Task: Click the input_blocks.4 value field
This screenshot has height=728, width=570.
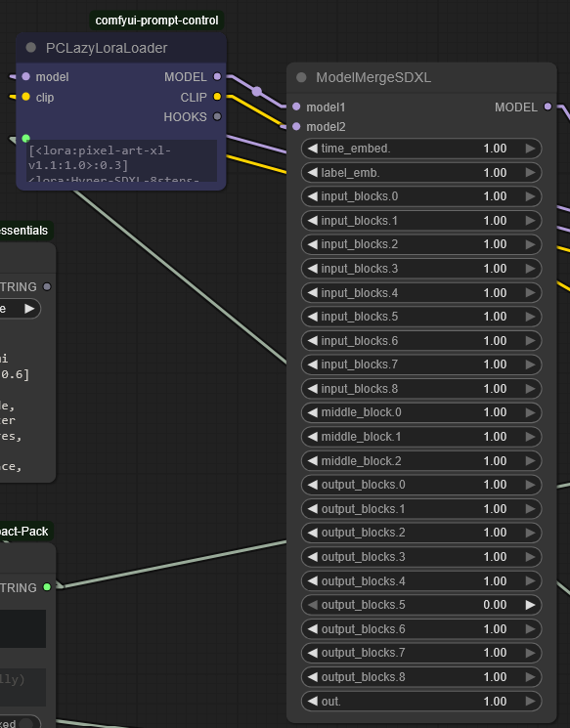Action: [x=421, y=293]
